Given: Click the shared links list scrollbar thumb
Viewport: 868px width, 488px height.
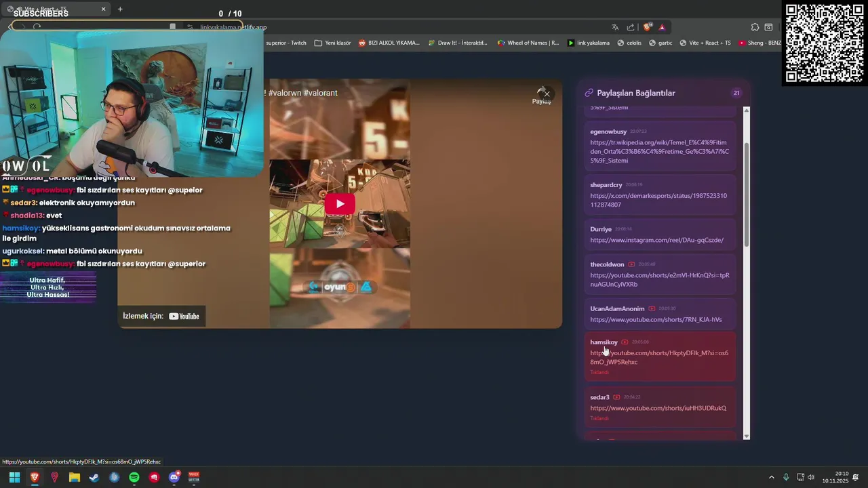Looking at the screenshot, I should pos(747,195).
